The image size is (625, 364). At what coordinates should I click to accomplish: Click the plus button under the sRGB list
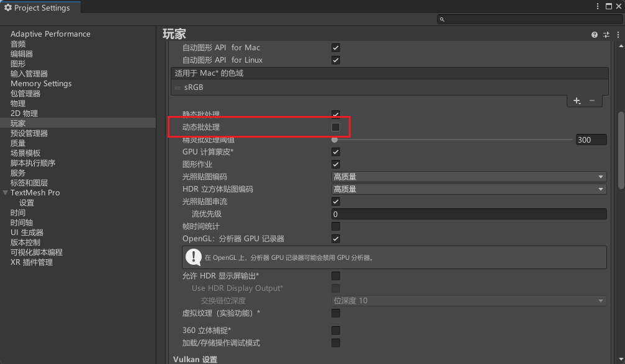pyautogui.click(x=577, y=100)
